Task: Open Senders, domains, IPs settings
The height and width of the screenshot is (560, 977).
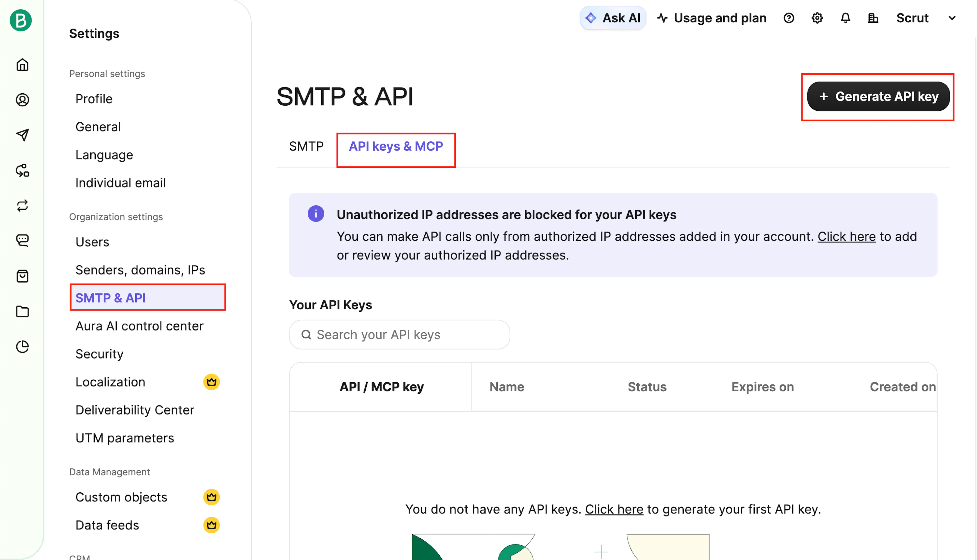Action: [140, 270]
